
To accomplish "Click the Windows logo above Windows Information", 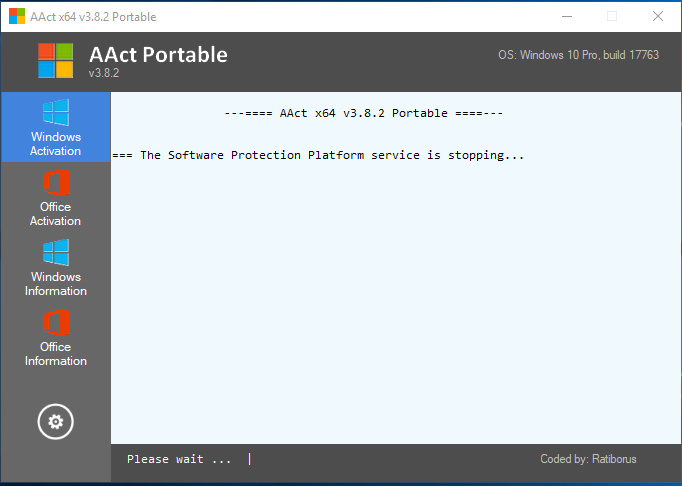I will pos(56,252).
